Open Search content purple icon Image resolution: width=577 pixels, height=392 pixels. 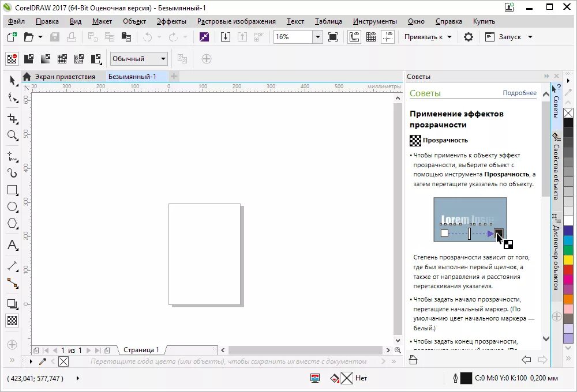(x=204, y=37)
